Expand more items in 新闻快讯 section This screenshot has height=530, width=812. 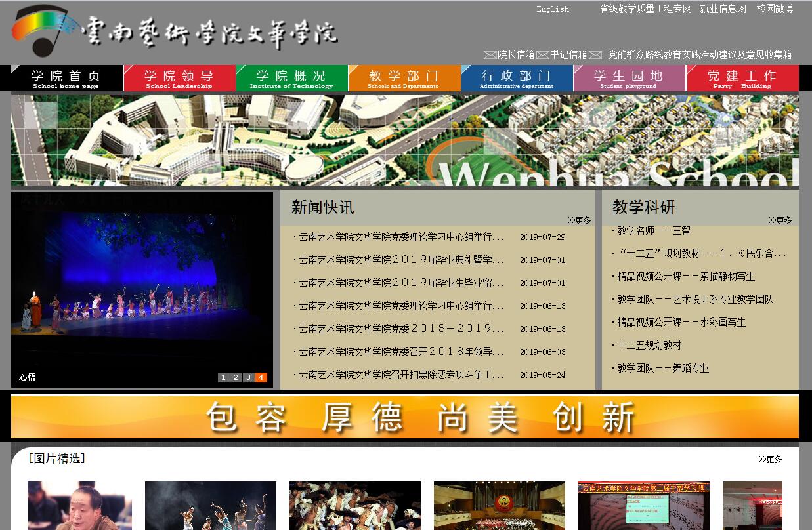point(580,220)
